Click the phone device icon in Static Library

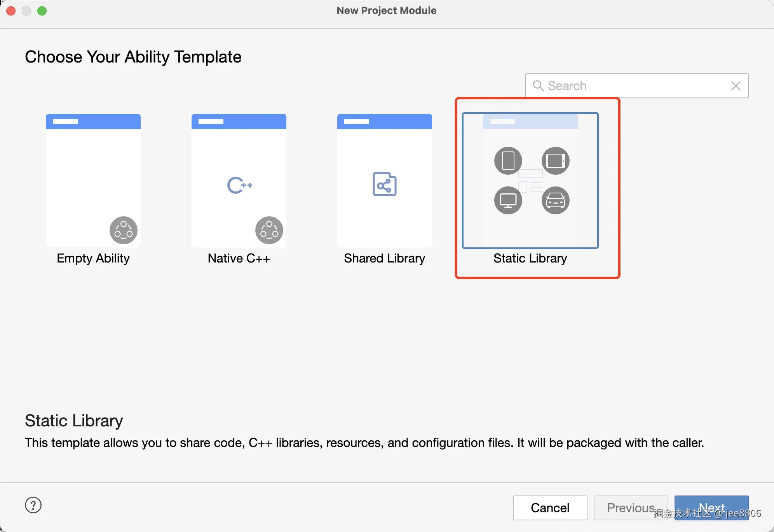pos(508,161)
